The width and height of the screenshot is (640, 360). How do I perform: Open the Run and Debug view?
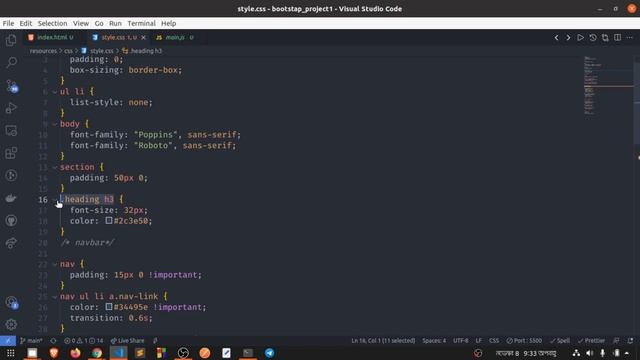pyautogui.click(x=11, y=108)
